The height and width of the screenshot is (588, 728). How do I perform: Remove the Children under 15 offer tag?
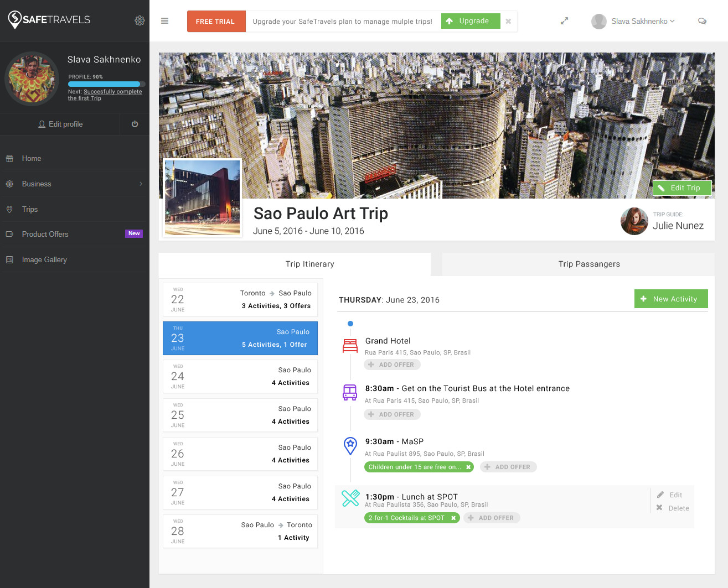pyautogui.click(x=468, y=467)
